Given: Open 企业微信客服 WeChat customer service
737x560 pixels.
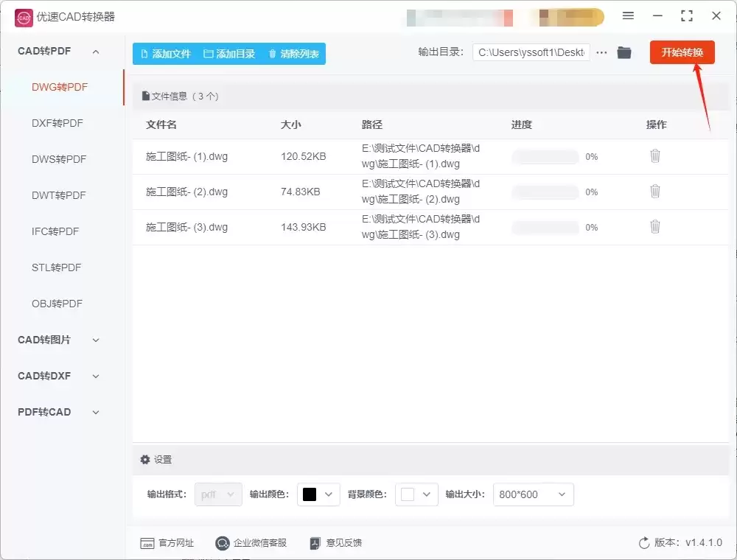Looking at the screenshot, I should coord(222,543).
